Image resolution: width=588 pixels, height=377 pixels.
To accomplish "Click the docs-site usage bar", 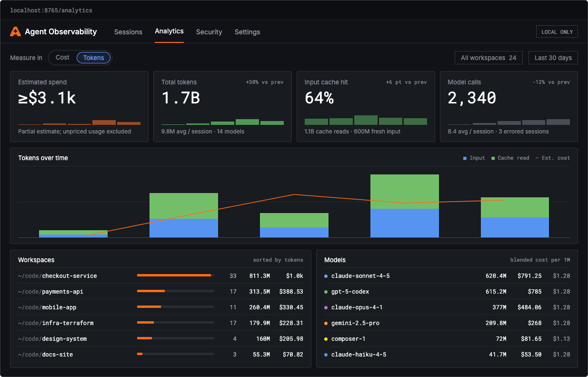I will [175, 354].
